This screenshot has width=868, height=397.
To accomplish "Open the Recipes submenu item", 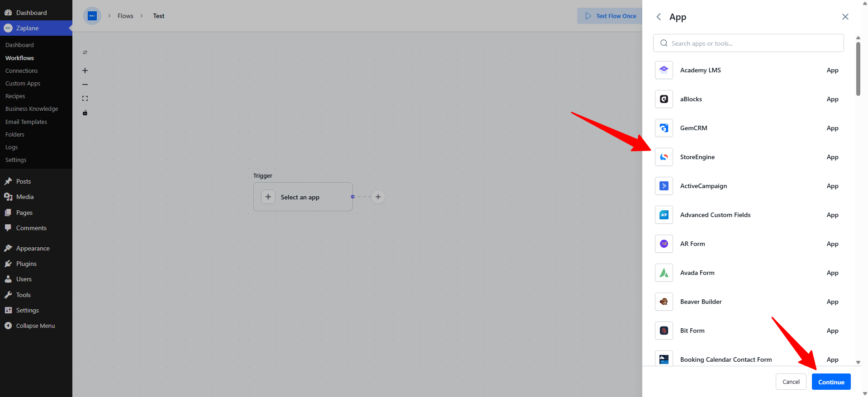I will coord(15,96).
